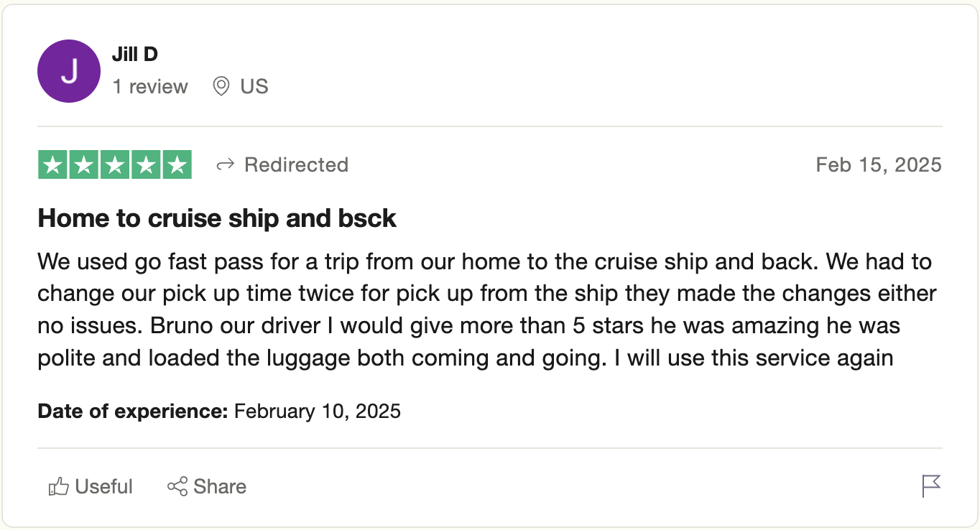This screenshot has height=530, width=980.
Task: Click the Feb 15, 2025 date
Action: [x=879, y=164]
